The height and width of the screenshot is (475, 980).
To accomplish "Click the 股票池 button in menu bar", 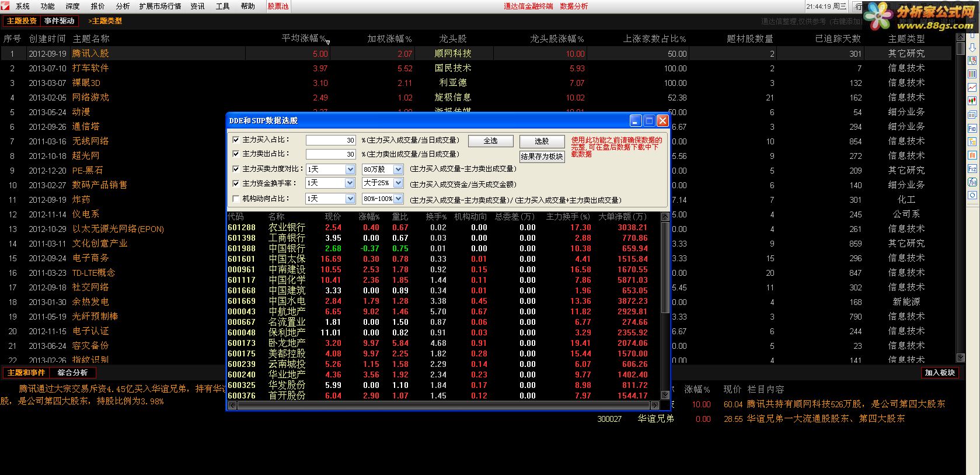I will 278,6.
